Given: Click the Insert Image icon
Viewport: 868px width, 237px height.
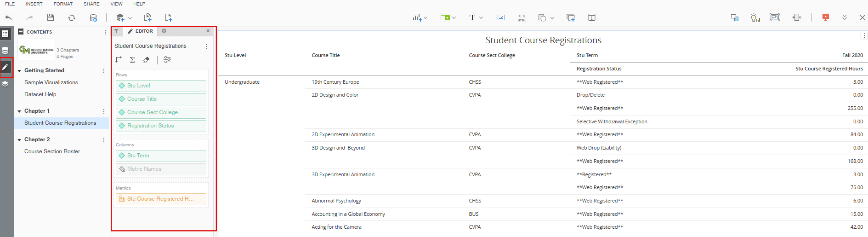Looking at the screenshot, I should click(501, 17).
